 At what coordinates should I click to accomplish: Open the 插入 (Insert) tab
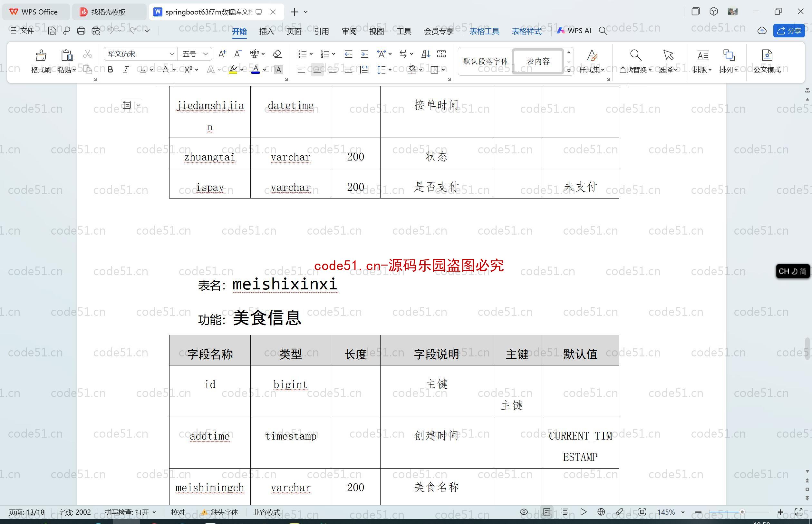pyautogui.click(x=266, y=31)
